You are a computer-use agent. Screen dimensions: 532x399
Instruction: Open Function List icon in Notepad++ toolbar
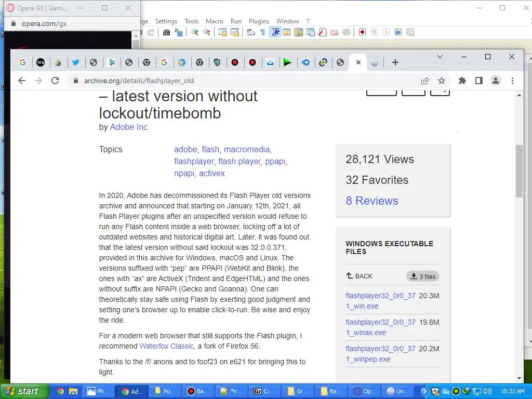coord(323,32)
